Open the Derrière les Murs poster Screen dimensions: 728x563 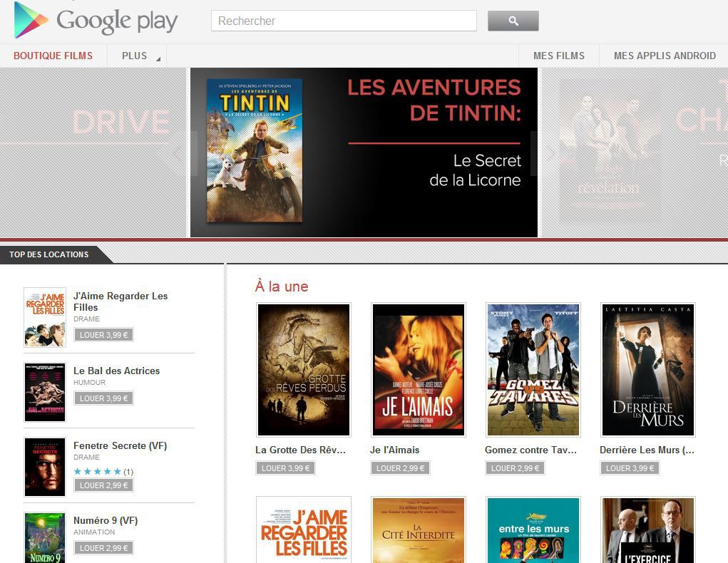[x=647, y=370]
